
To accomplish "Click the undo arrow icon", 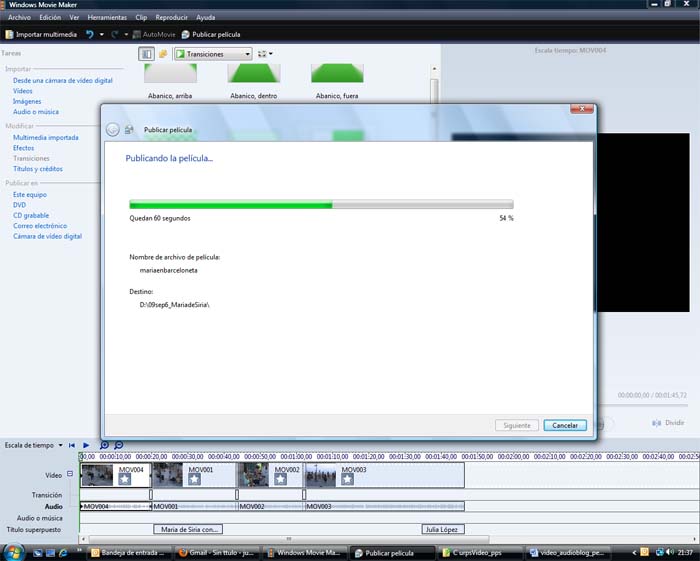I will tap(90, 34).
